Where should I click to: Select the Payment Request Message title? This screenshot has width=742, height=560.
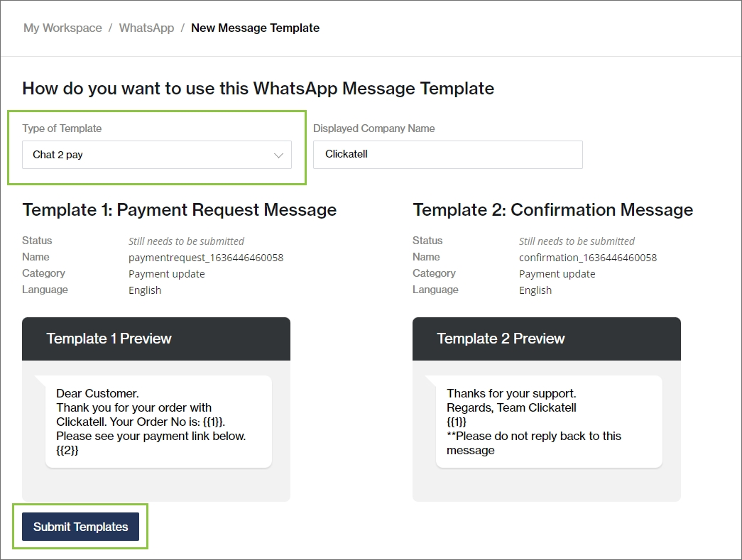point(179,210)
